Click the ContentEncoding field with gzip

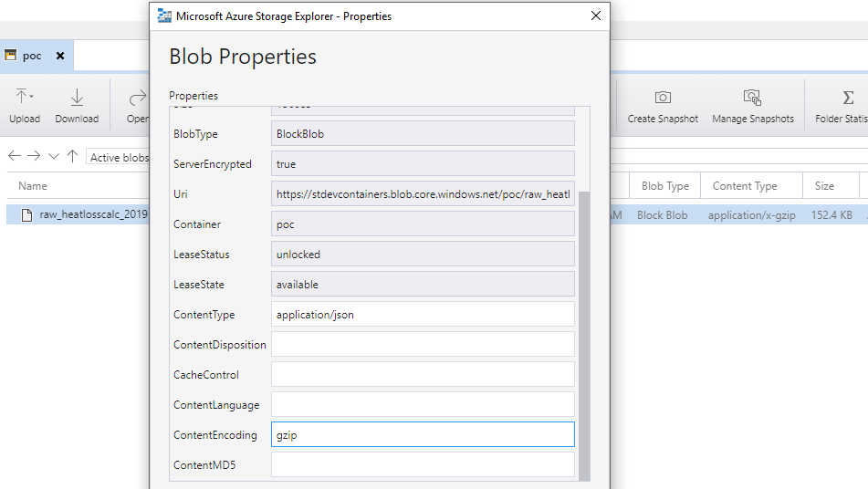coord(423,435)
